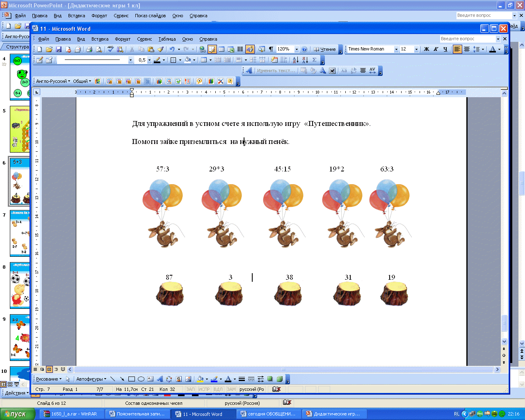Click the font color letter A button
The image size is (525, 420).
point(493,49)
